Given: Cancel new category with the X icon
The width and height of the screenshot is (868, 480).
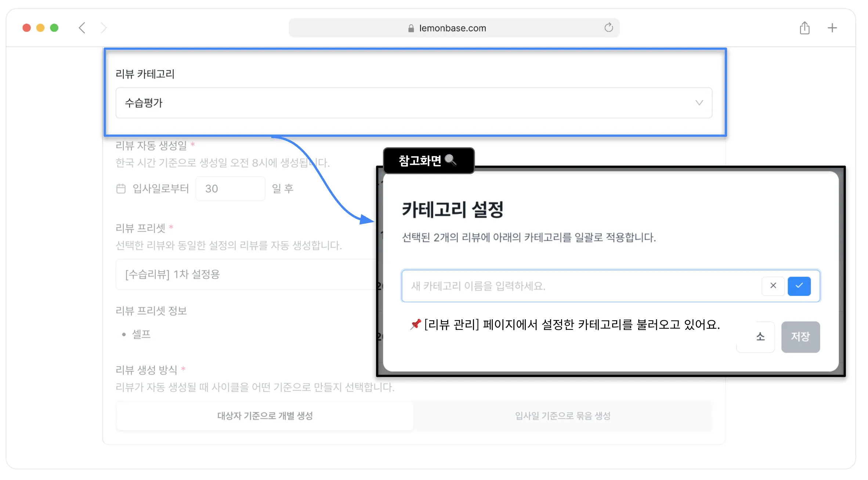Looking at the screenshot, I should click(x=773, y=286).
